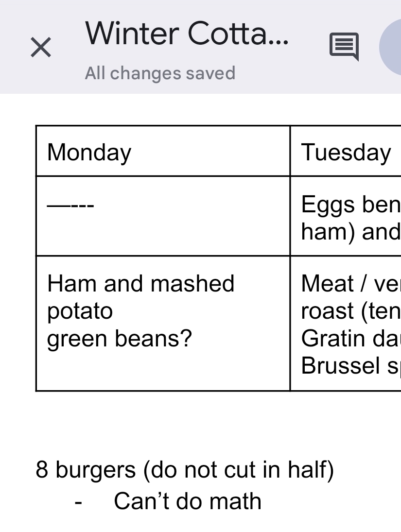Click the dash bullet before Can't do math
Screen dimensions: 401x532
pos(78,502)
